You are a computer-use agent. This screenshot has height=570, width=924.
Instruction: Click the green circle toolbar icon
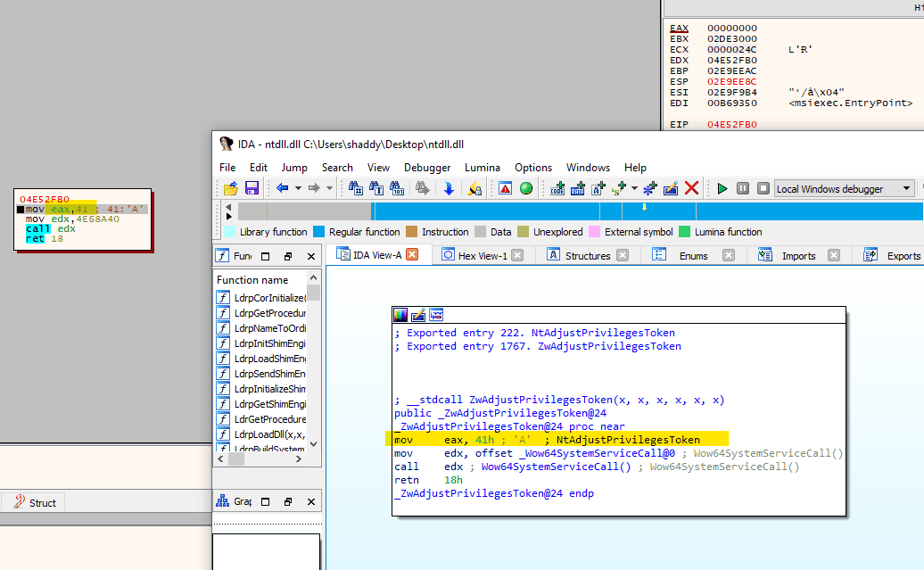(526, 188)
